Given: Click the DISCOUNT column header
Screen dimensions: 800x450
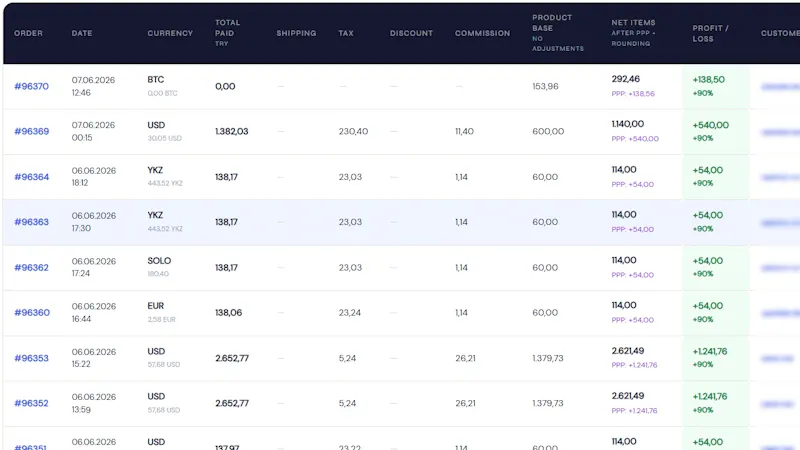Looking at the screenshot, I should 411,33.
